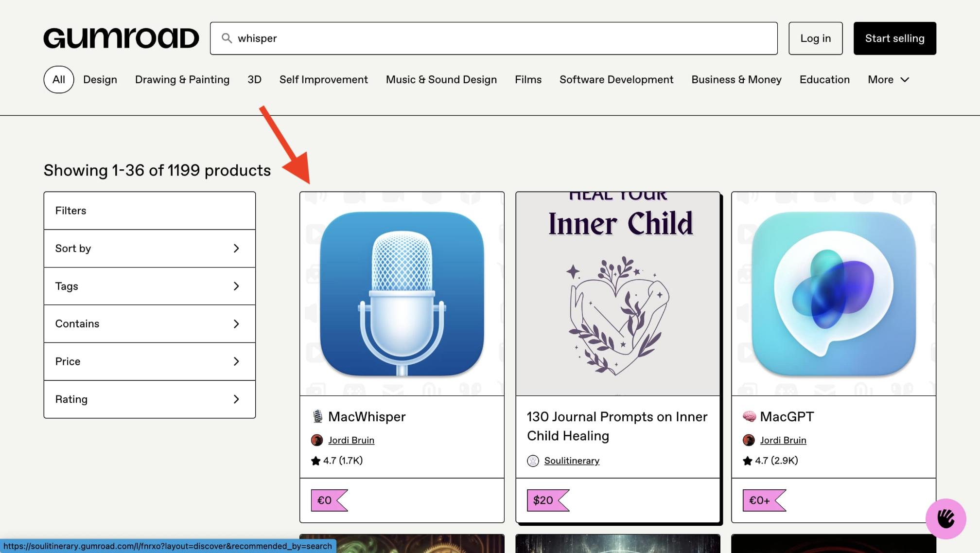Viewport: 980px width, 553px height.
Task: Click the Start selling button
Action: tap(895, 38)
